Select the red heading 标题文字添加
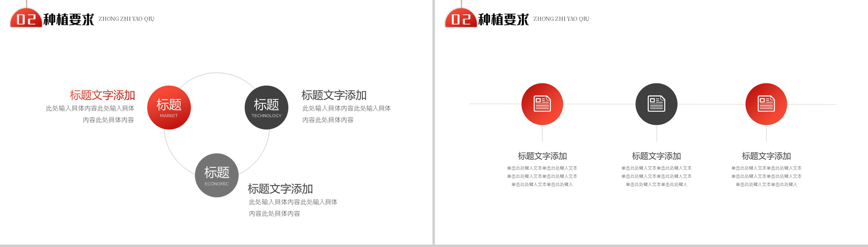This screenshot has width=868, height=247. pos(102,95)
